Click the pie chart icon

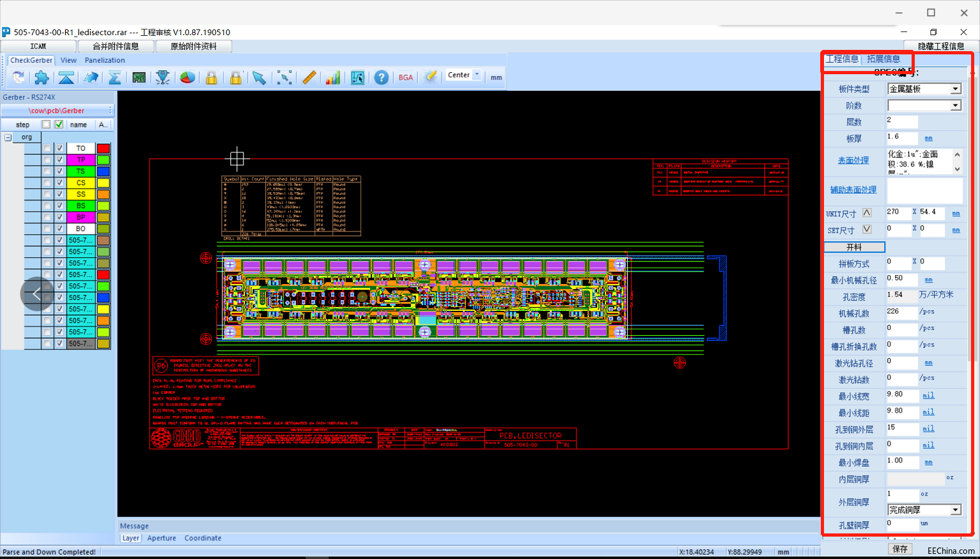[x=187, y=77]
